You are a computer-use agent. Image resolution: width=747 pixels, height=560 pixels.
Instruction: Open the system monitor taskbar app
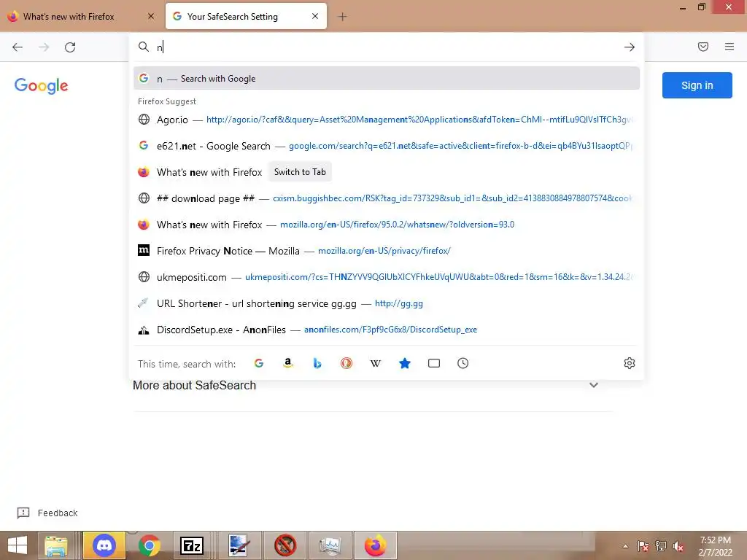tap(330, 545)
